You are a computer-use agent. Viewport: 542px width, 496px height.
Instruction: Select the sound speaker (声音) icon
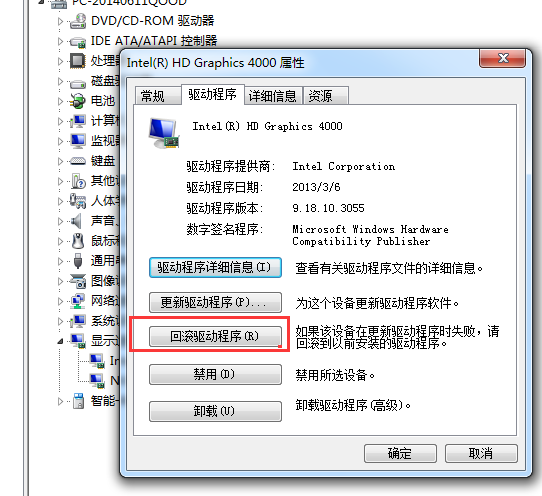[x=77, y=221]
